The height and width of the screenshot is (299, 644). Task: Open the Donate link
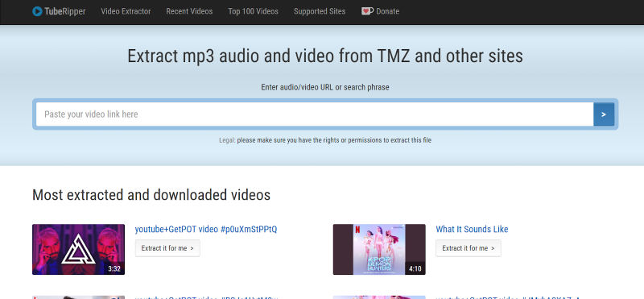(x=380, y=11)
